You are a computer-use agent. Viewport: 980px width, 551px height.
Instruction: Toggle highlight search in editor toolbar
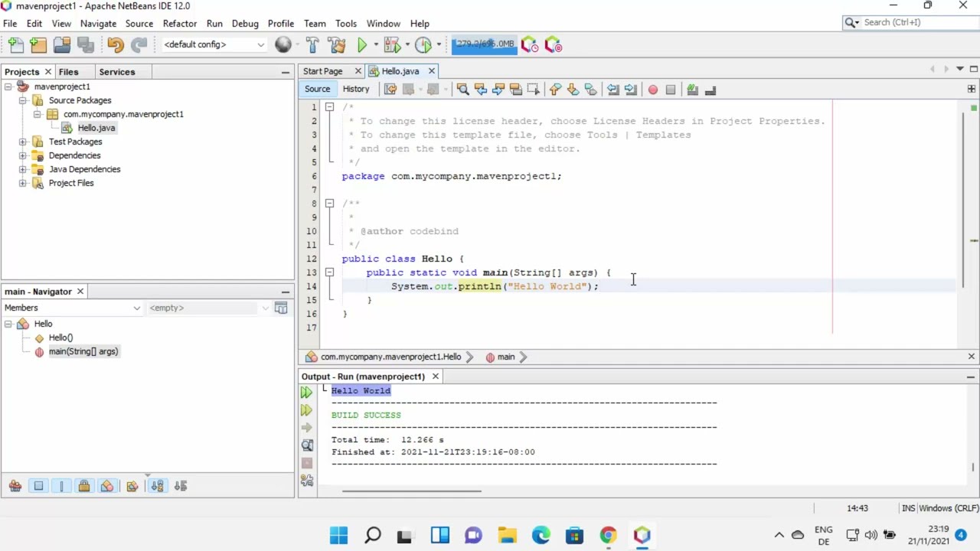515,90
